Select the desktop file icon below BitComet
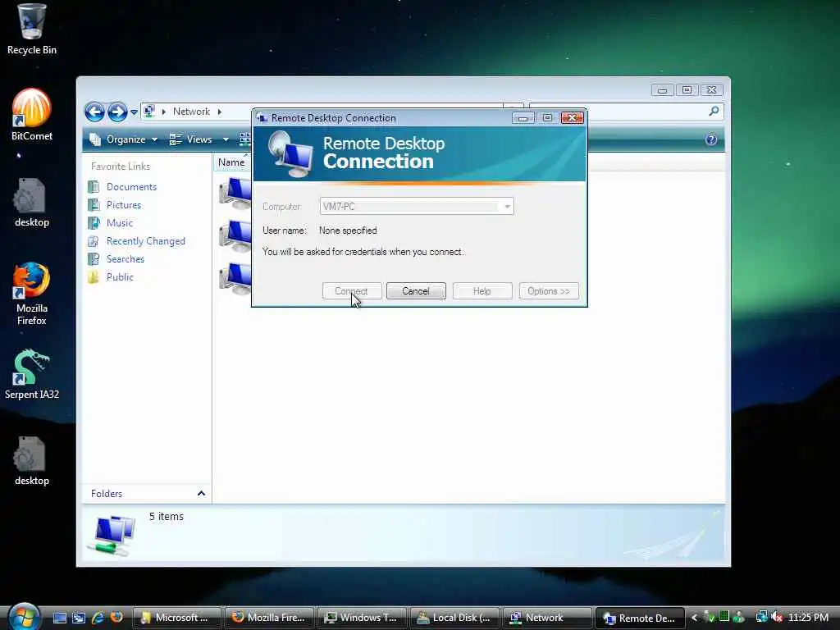840x630 pixels. pos(32,203)
